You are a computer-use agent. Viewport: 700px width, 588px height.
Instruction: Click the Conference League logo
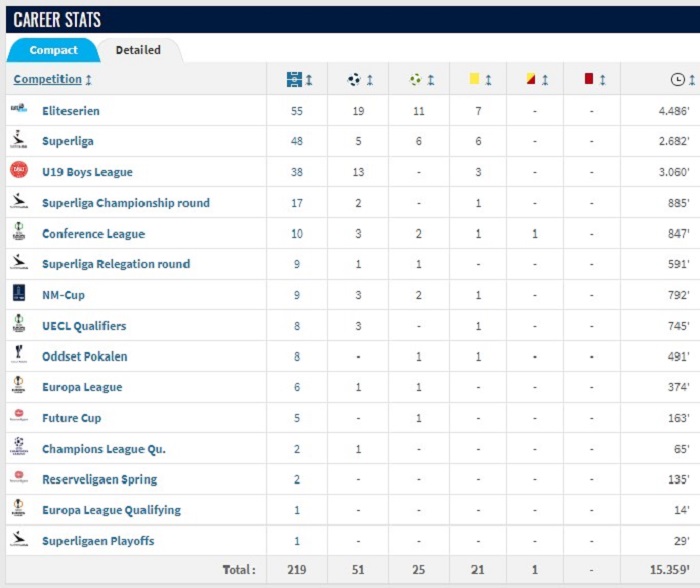(19, 231)
